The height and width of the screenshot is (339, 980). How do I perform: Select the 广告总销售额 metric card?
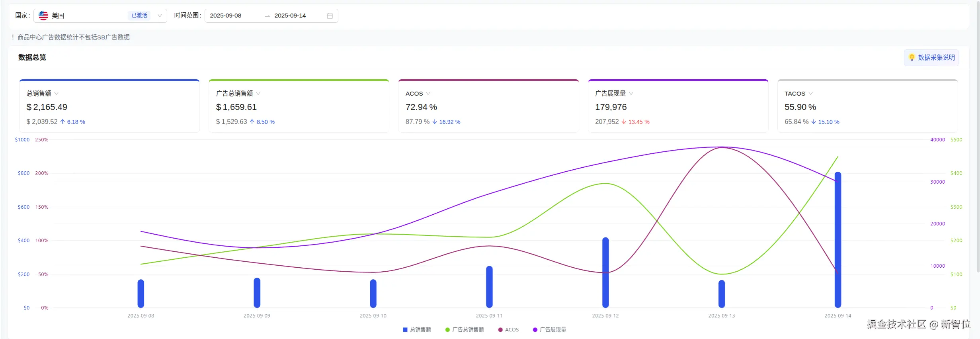(299, 106)
